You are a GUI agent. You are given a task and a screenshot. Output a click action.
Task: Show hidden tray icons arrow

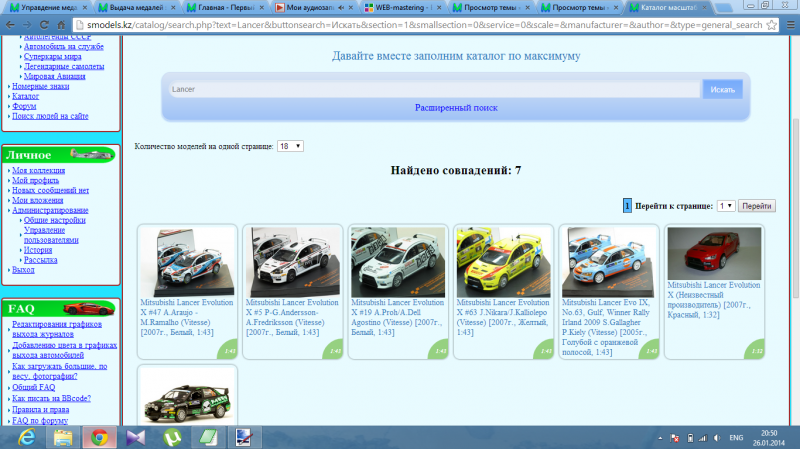pos(660,438)
